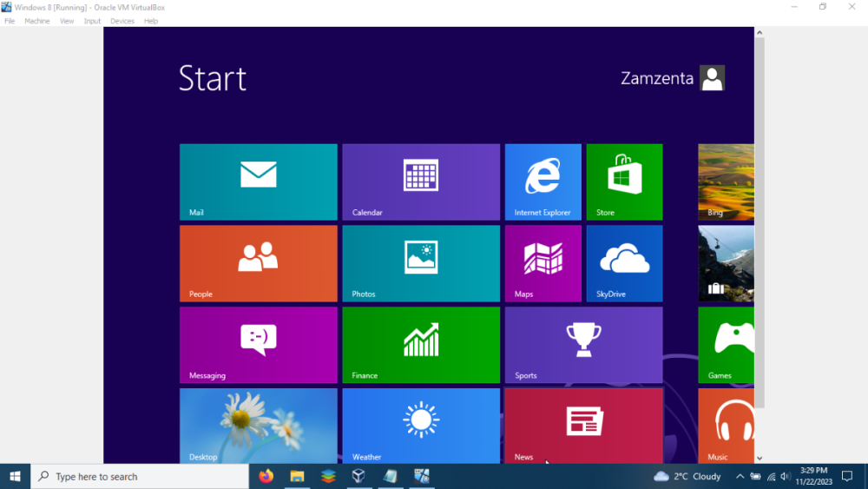Open the News tile

[x=583, y=426]
